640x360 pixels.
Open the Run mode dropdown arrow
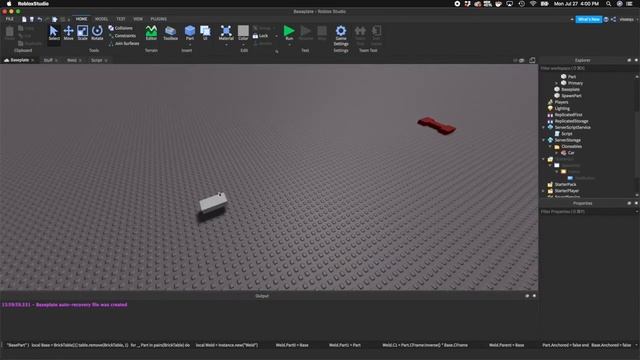click(289, 44)
